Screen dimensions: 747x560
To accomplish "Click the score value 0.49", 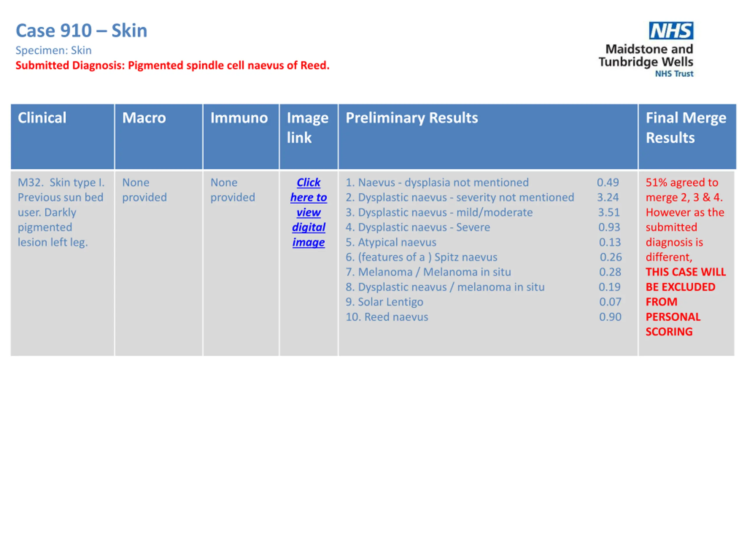I will [x=608, y=182].
